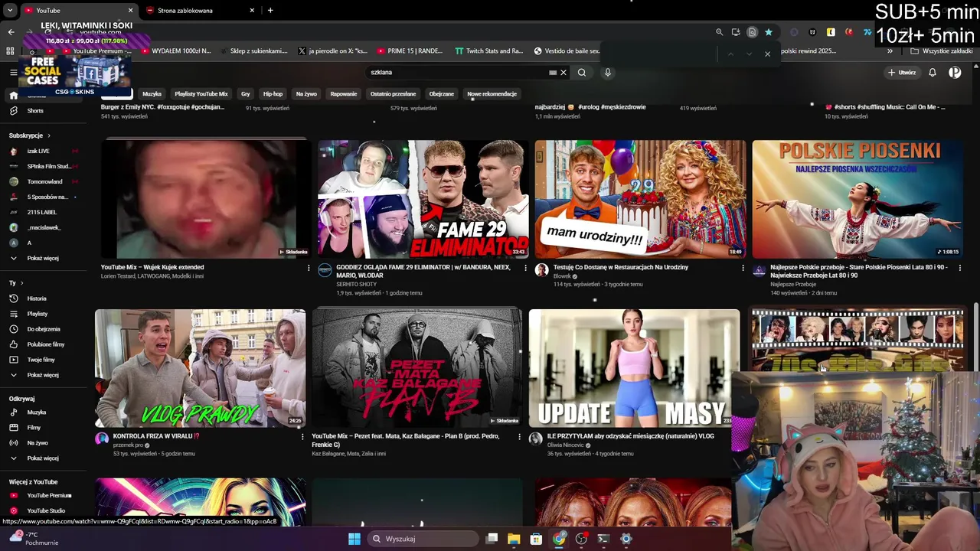Open Windows Start menu

pyautogui.click(x=354, y=539)
